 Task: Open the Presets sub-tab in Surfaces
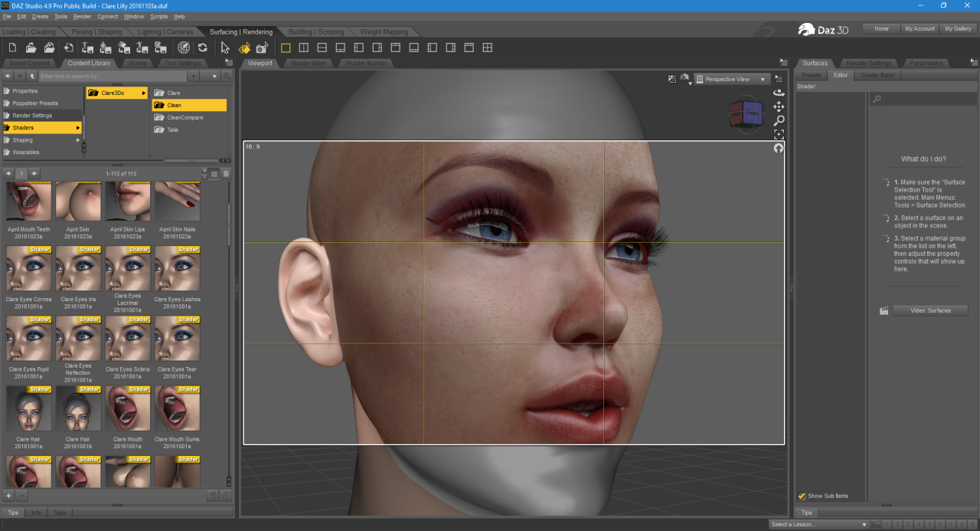[811, 75]
